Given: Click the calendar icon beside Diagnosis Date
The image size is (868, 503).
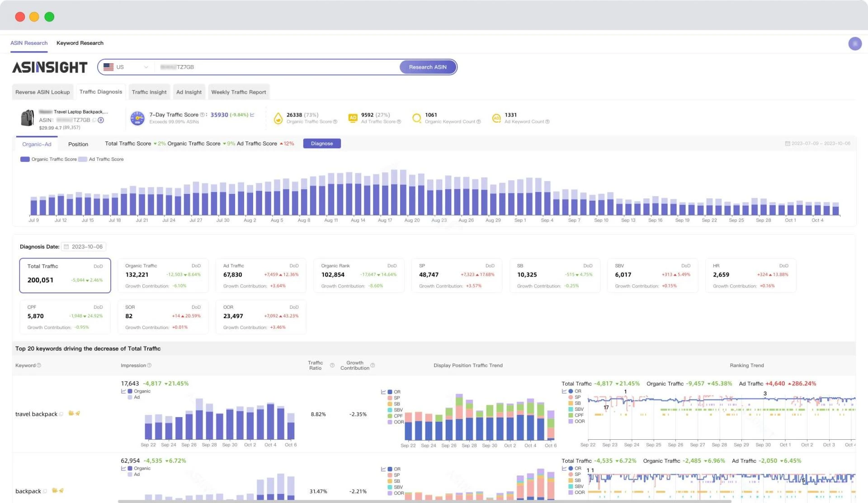Looking at the screenshot, I should [66, 246].
